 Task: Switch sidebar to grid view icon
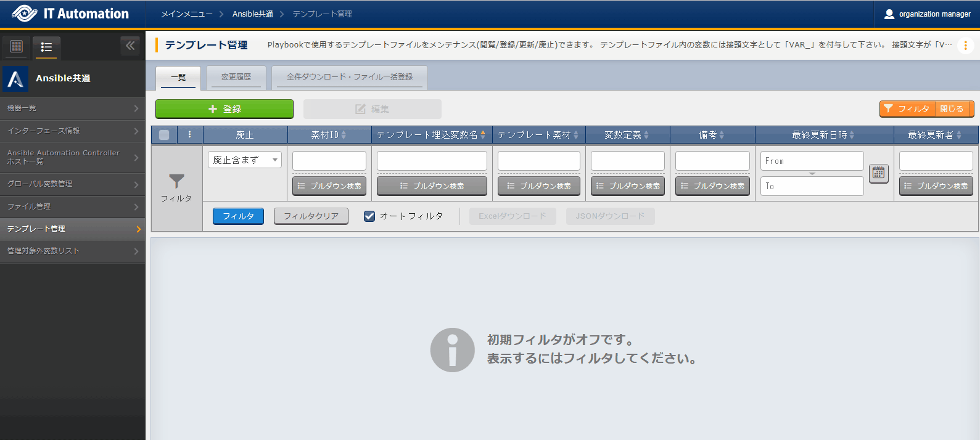pos(17,46)
